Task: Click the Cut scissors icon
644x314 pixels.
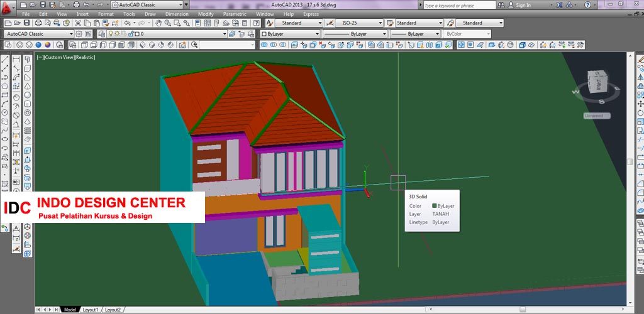Action: point(78,23)
